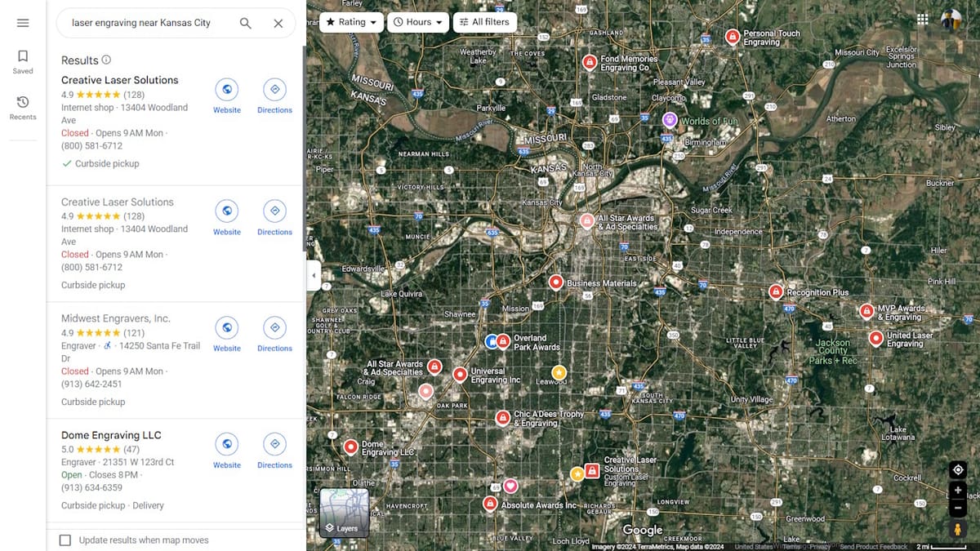
Task: Click the Independence city label on map
Action: pos(738,232)
